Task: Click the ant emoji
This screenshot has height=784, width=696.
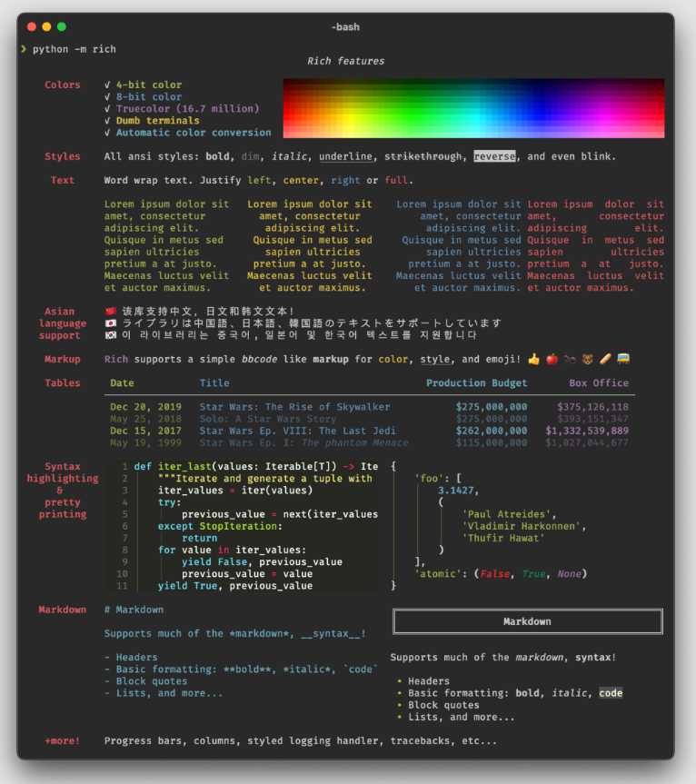Action: point(570,359)
